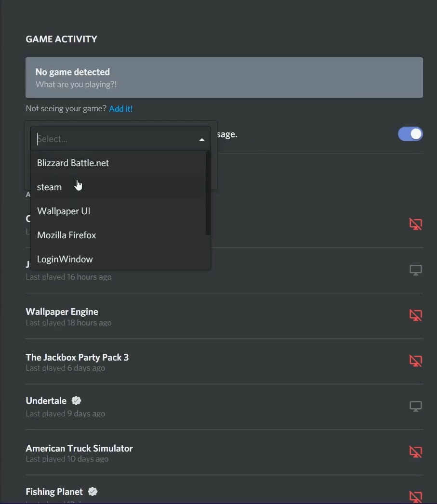Choose Blizzard Battle.net from the dropdown

click(73, 163)
